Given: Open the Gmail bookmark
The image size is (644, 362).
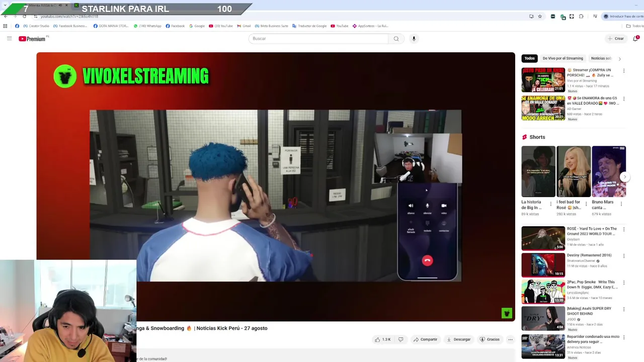Looking at the screenshot, I should tap(244, 26).
